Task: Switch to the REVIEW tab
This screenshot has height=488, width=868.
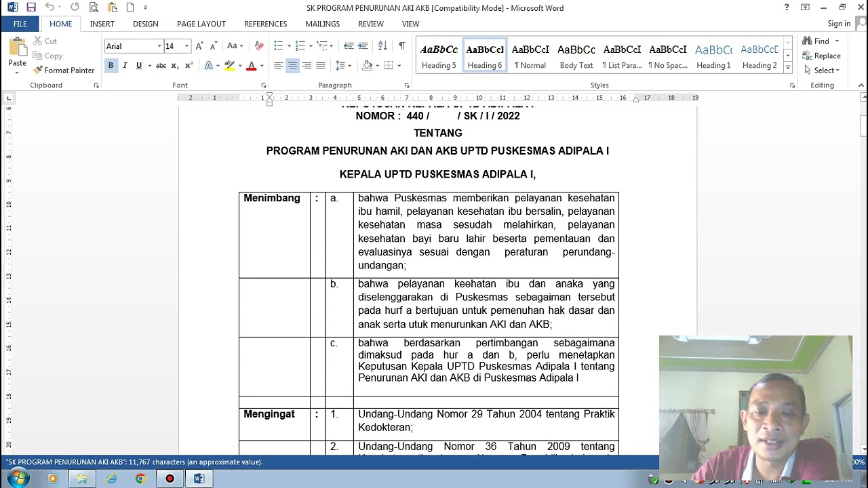Action: click(370, 24)
